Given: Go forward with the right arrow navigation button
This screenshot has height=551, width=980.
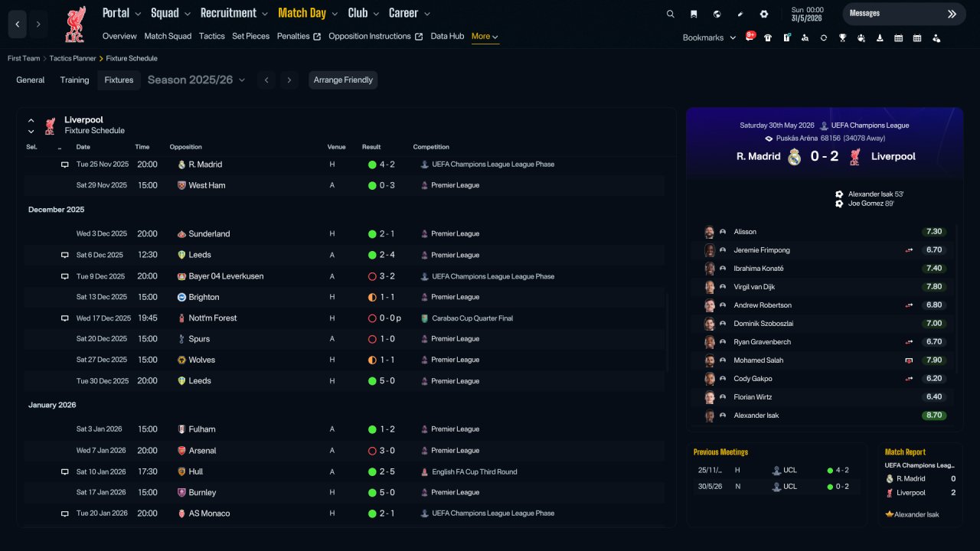Looking at the screenshot, I should 38,24.
